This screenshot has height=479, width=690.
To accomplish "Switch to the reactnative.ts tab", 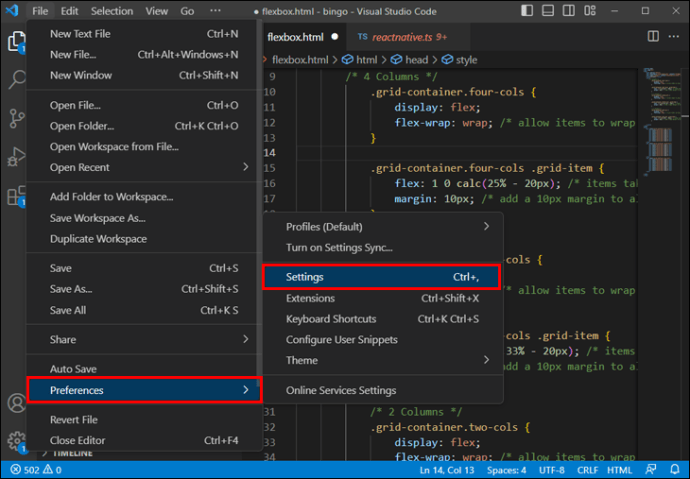I will pyautogui.click(x=403, y=36).
